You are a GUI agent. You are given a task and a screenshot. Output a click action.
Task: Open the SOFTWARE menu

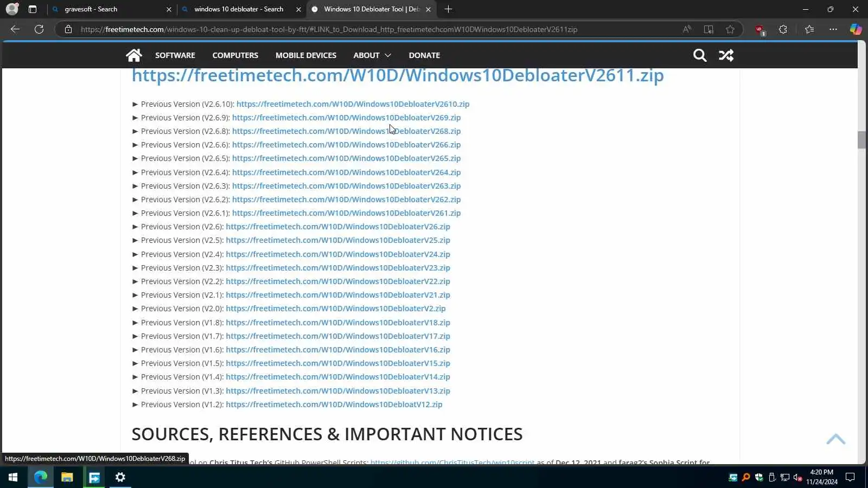click(x=175, y=55)
